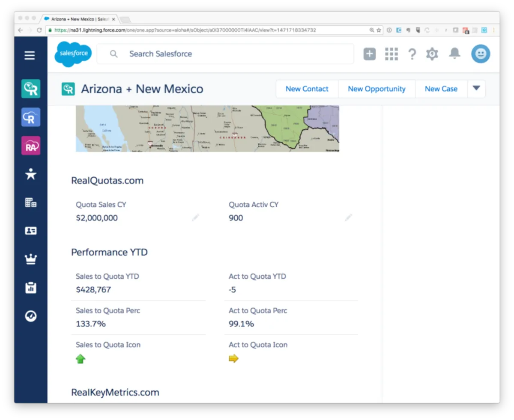This screenshot has height=420, width=514.
Task: Go back with browser back arrow
Action: pyautogui.click(x=20, y=30)
